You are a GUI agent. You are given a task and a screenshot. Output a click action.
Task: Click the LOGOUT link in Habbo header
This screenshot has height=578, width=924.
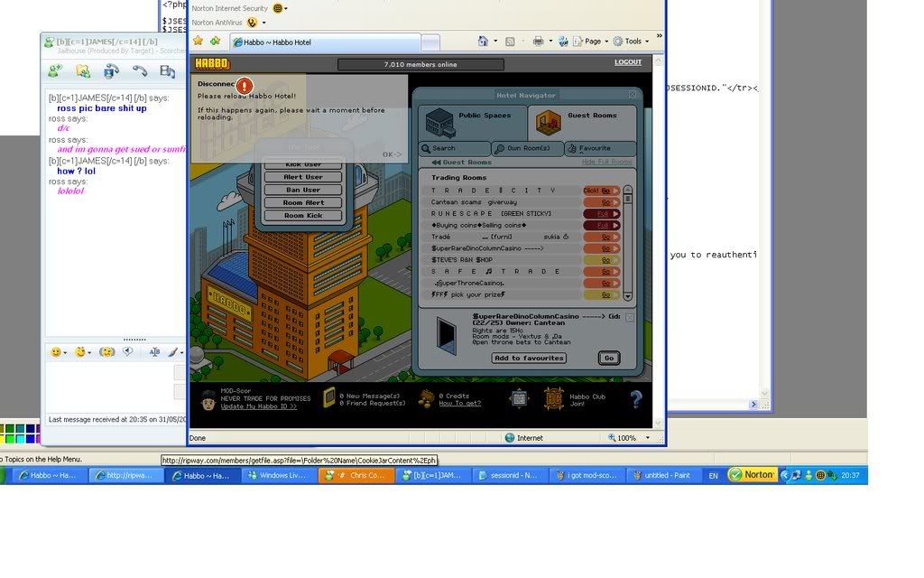pos(628,62)
